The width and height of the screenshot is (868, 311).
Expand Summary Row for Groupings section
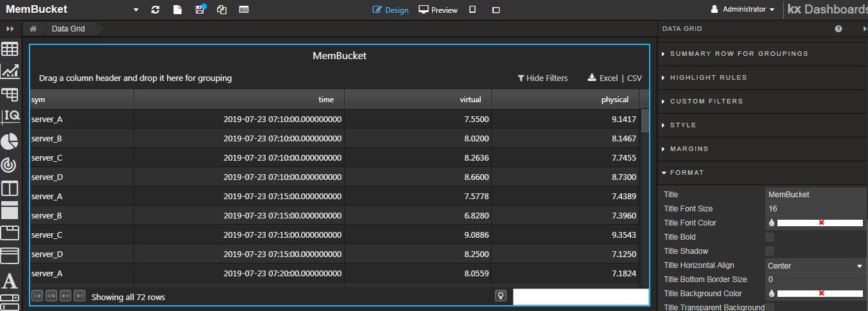click(x=739, y=54)
